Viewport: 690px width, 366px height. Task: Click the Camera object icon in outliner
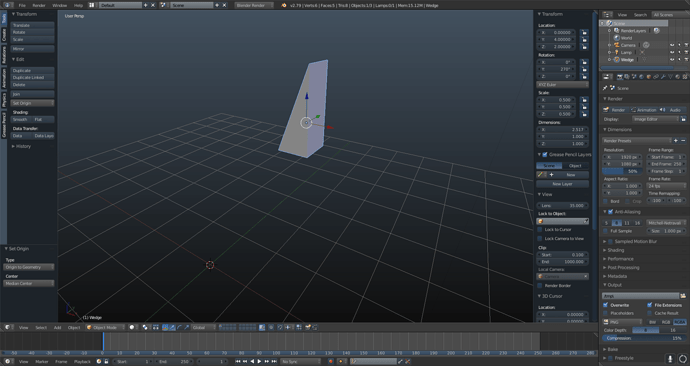(x=617, y=45)
